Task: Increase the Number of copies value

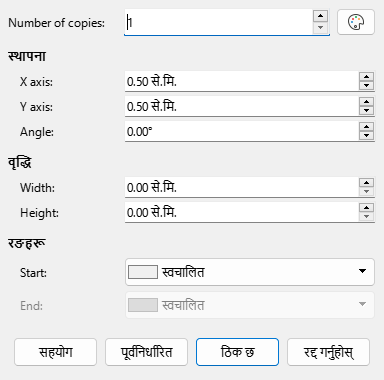Action: [x=320, y=16]
